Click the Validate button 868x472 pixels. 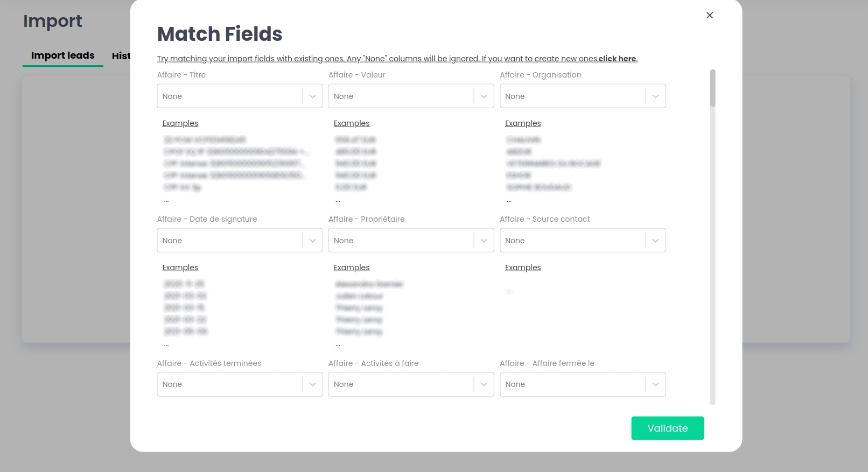(667, 428)
